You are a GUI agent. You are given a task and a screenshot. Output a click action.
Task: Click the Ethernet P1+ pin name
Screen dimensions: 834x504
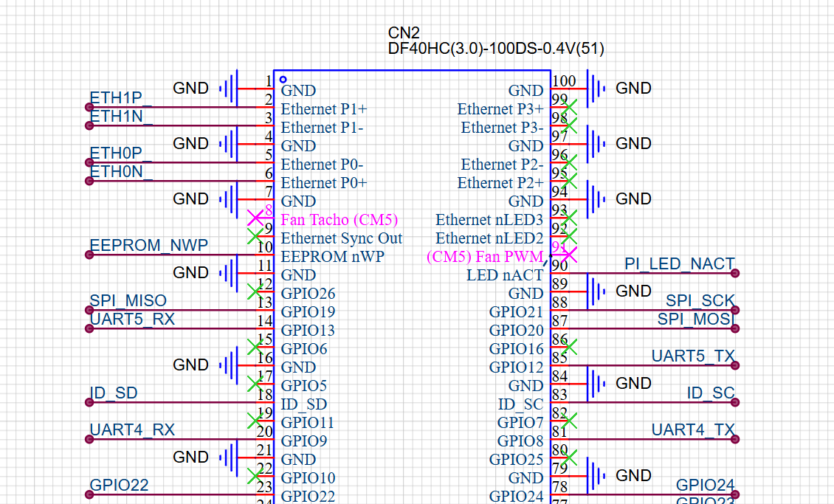[324, 109]
